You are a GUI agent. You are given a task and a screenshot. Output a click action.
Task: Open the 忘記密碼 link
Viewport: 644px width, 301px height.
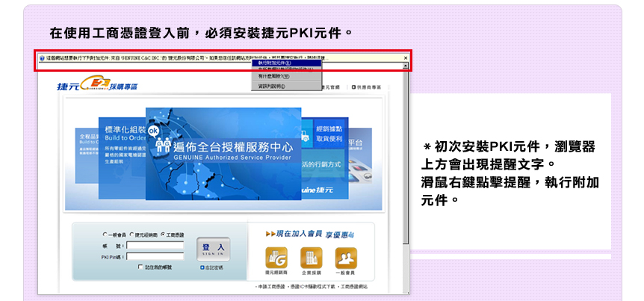tap(212, 267)
